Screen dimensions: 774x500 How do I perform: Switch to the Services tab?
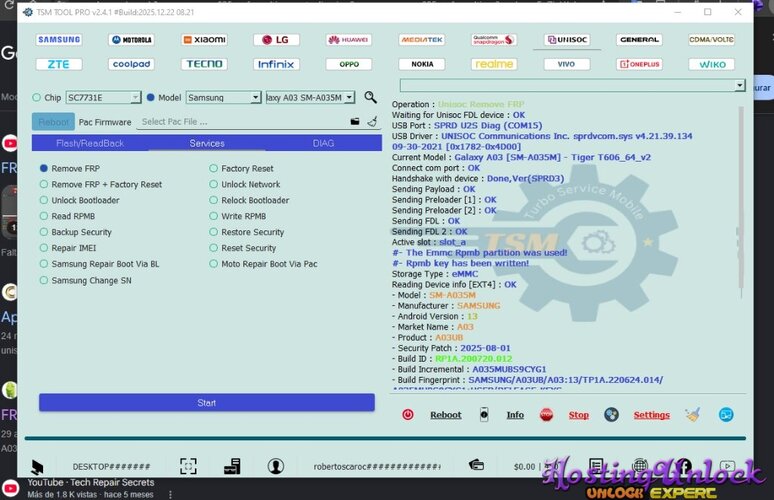[207, 143]
